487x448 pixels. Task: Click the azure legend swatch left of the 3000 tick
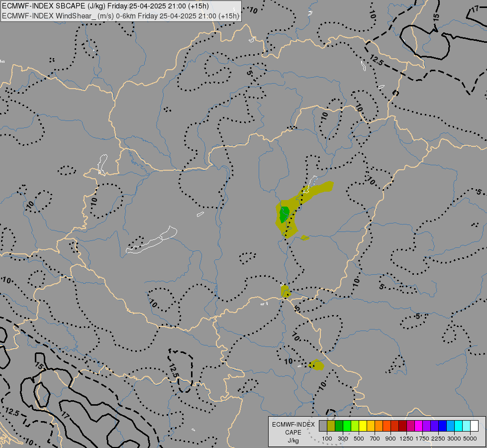(x=450, y=426)
